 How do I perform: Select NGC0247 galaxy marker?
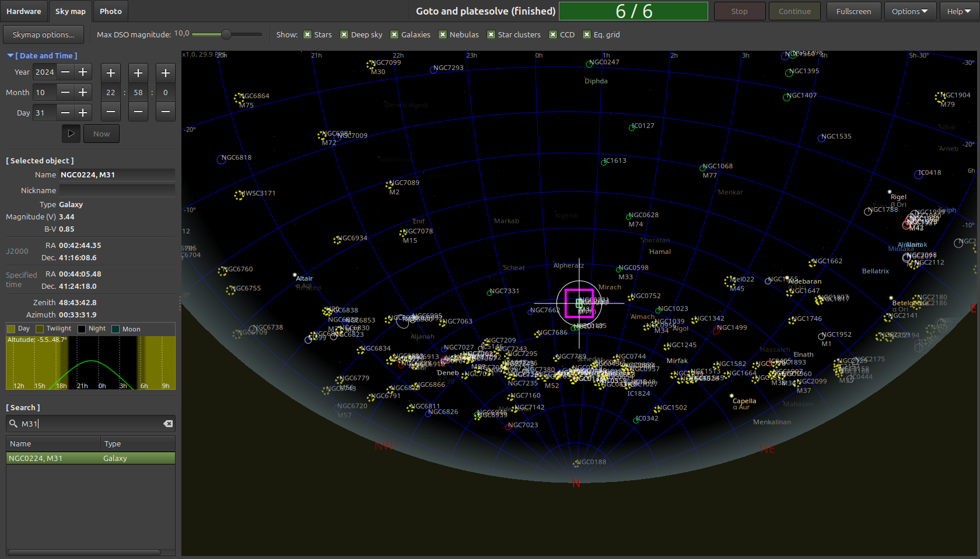point(589,64)
